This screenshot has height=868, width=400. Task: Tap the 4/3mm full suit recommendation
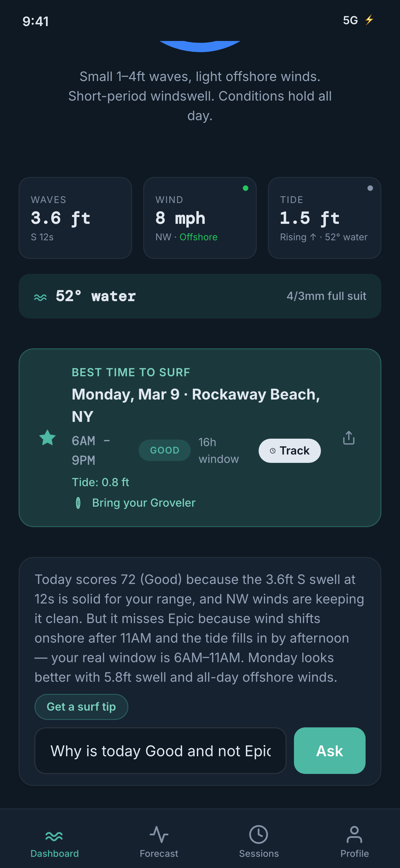pyautogui.click(x=326, y=296)
